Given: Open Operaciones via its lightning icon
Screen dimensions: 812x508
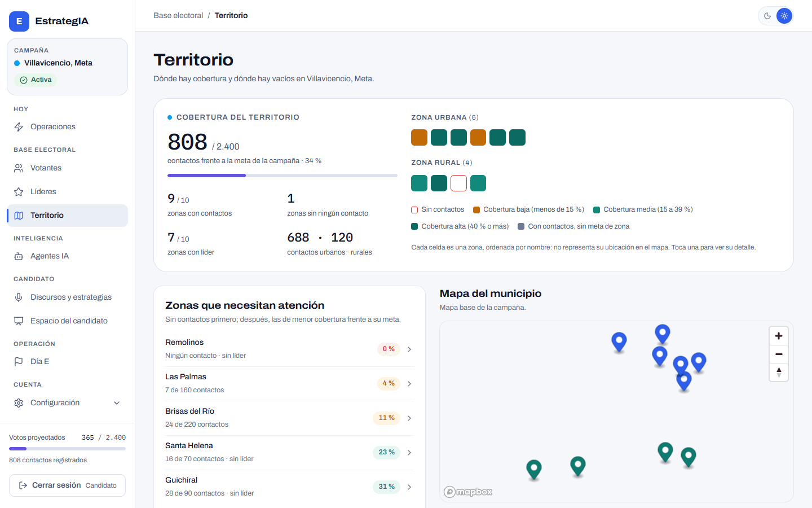Looking at the screenshot, I should 19,127.
